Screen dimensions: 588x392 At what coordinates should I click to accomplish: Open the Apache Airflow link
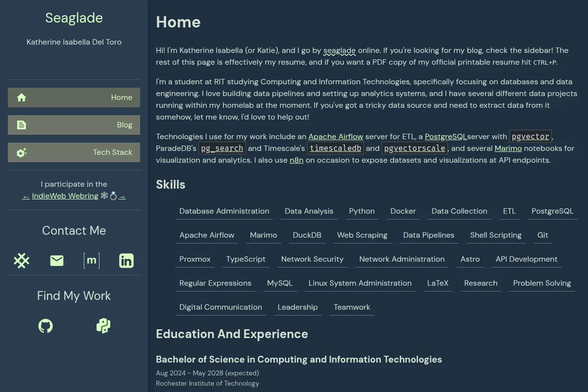coord(336,137)
